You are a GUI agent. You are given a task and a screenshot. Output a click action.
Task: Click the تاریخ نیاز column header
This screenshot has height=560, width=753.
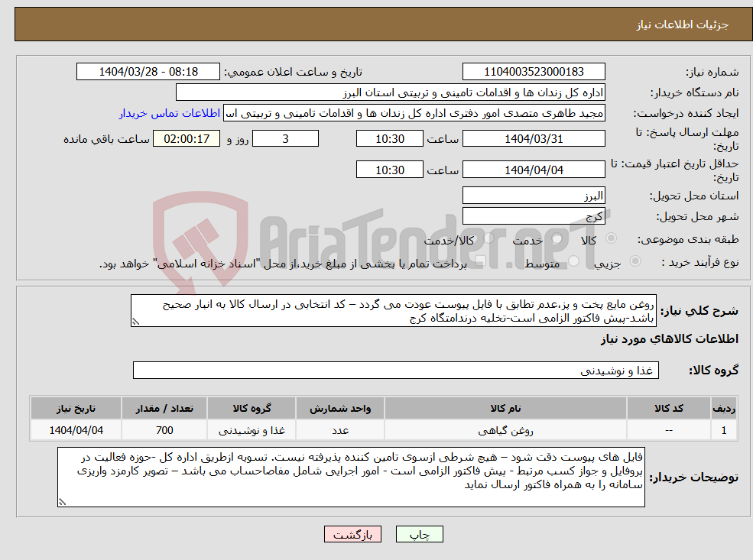pyautogui.click(x=76, y=409)
